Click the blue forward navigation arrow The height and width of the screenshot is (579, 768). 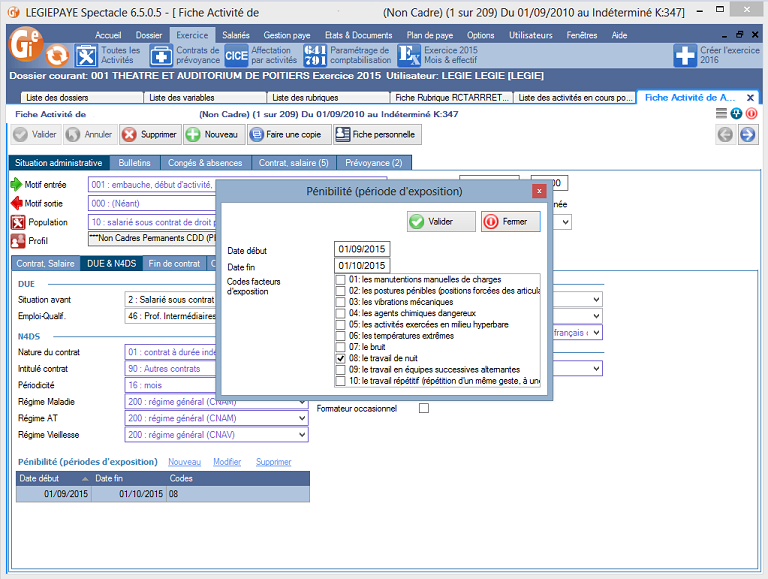point(747,134)
